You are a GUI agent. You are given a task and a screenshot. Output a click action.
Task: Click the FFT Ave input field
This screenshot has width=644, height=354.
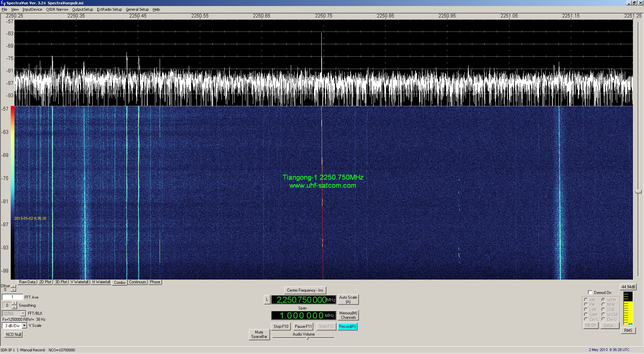tap(12, 297)
